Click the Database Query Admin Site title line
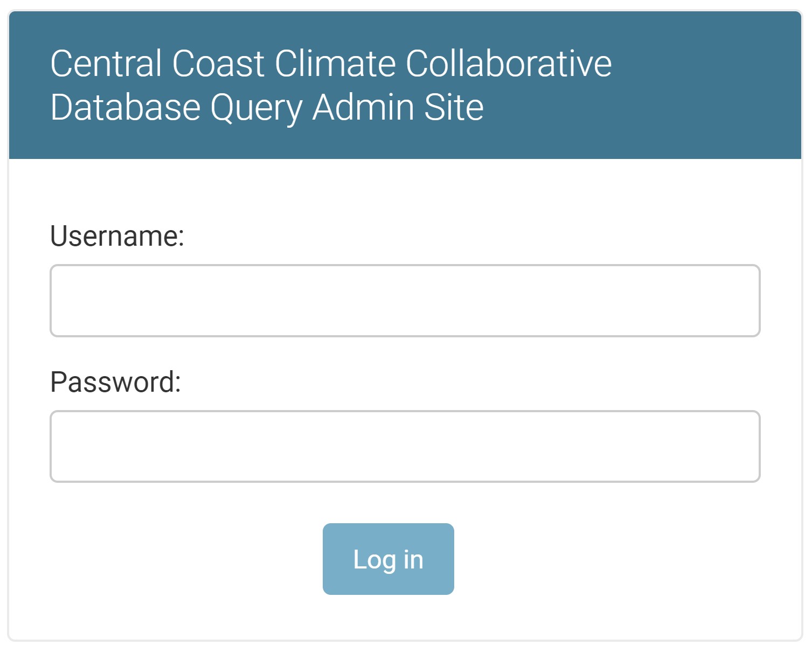 point(267,107)
